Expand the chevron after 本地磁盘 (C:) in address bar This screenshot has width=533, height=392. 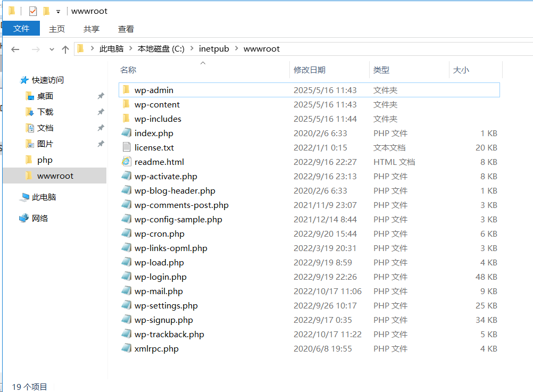click(x=191, y=48)
